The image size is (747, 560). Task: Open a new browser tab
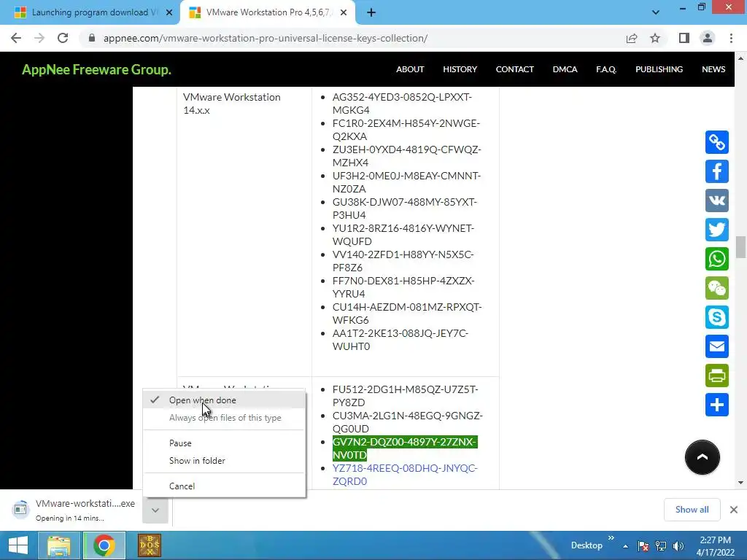371,12
